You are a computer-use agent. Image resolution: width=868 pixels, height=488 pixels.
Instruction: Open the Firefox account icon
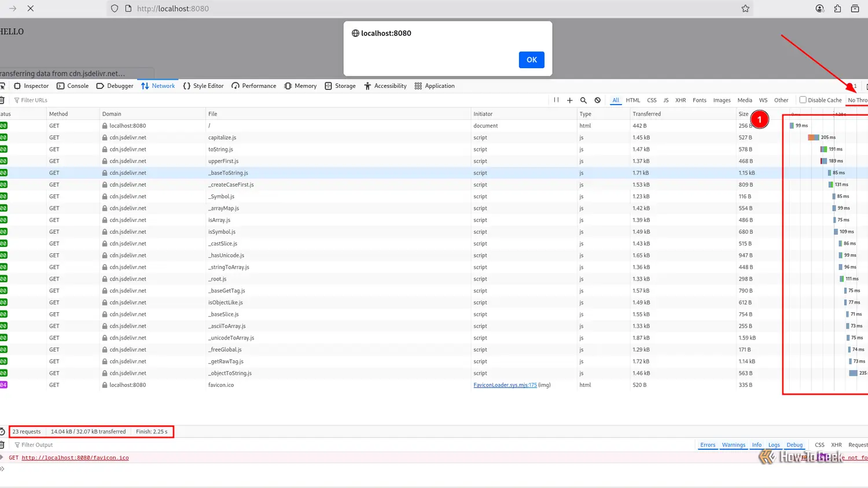pyautogui.click(x=819, y=9)
